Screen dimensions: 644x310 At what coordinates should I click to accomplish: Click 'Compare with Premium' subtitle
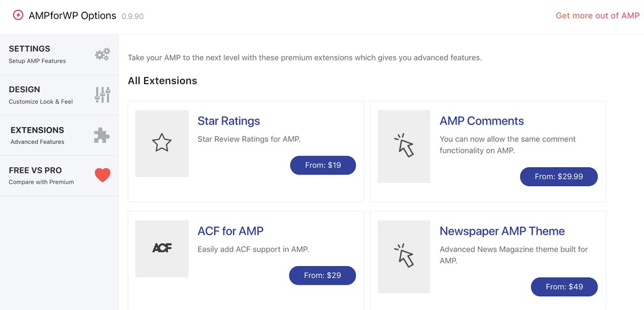tap(41, 182)
